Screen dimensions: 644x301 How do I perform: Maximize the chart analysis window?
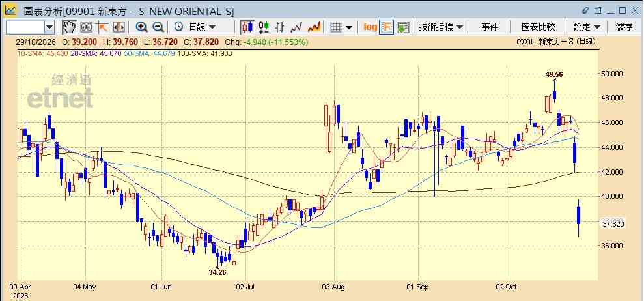point(623,10)
